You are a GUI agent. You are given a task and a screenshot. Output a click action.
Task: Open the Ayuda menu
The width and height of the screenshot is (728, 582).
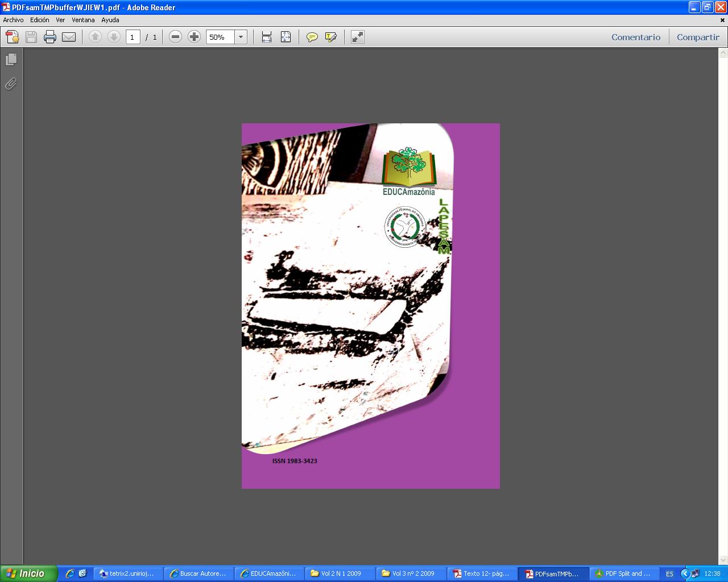point(110,20)
